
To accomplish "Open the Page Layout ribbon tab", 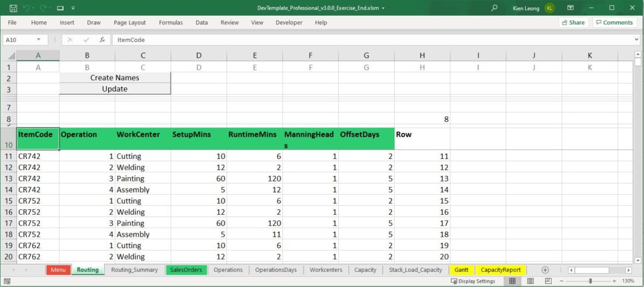I will 130,23.
